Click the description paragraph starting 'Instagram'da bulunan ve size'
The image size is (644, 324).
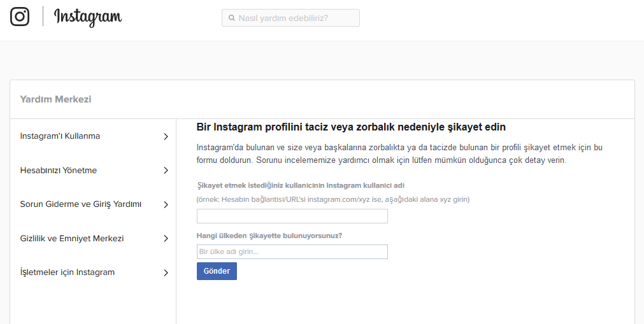tap(399, 153)
